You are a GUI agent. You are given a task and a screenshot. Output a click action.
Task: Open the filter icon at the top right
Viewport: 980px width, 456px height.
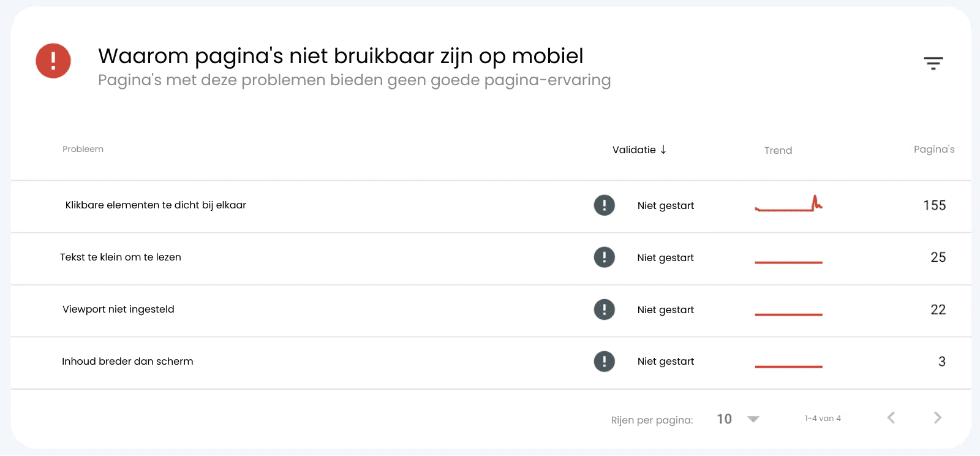(x=933, y=63)
